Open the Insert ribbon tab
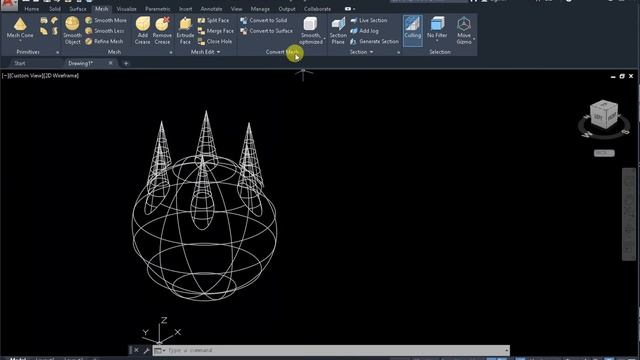 (x=185, y=9)
